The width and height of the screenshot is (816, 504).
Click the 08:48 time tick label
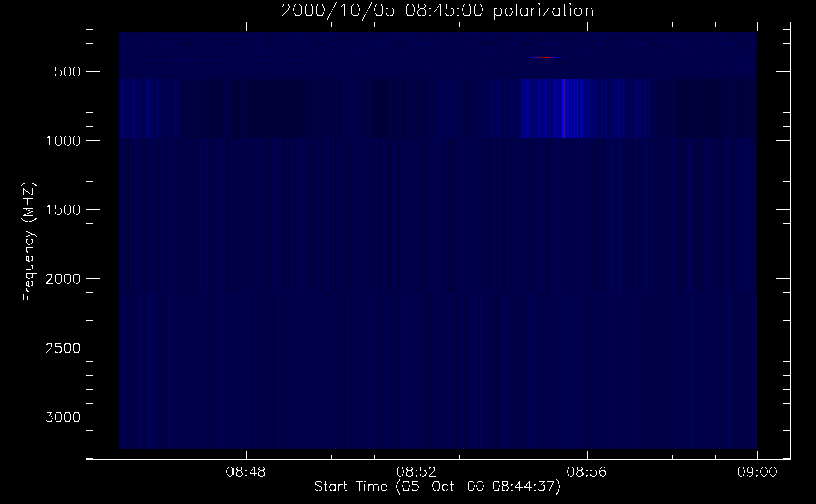tap(246, 473)
